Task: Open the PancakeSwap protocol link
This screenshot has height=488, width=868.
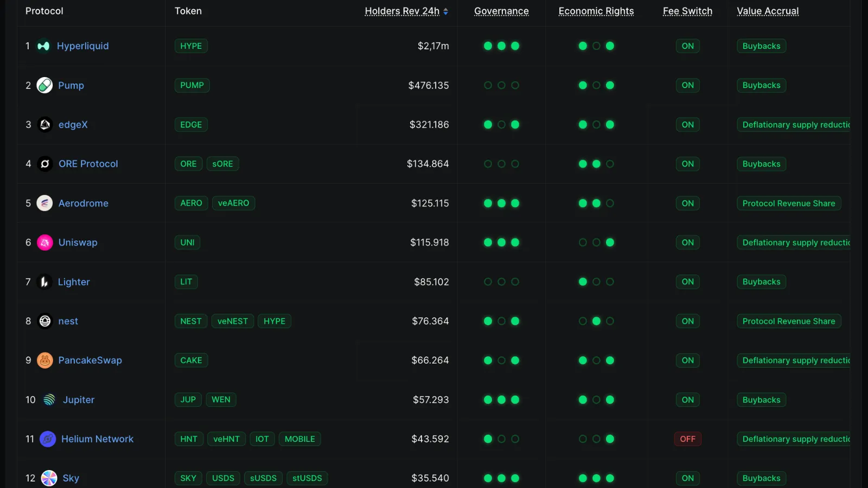Action: click(90, 360)
